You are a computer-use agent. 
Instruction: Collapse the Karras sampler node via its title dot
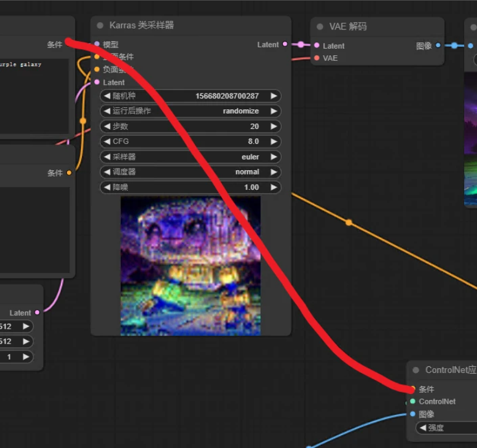tap(100, 25)
